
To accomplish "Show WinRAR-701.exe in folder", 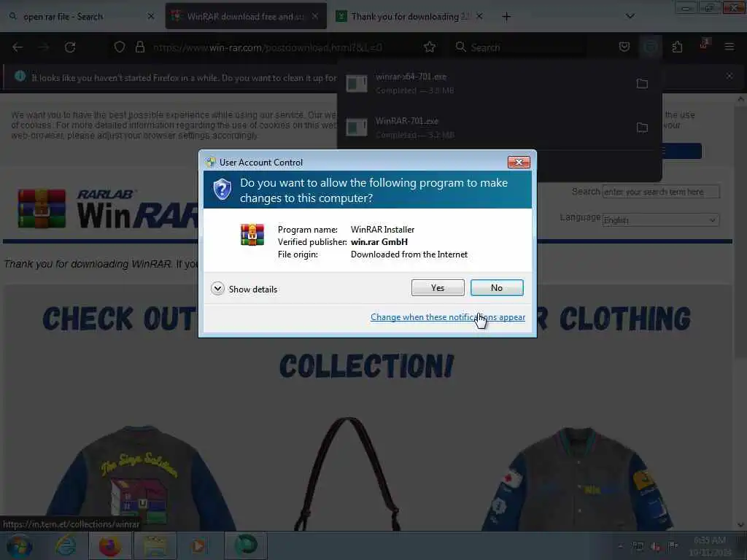I will (642, 128).
